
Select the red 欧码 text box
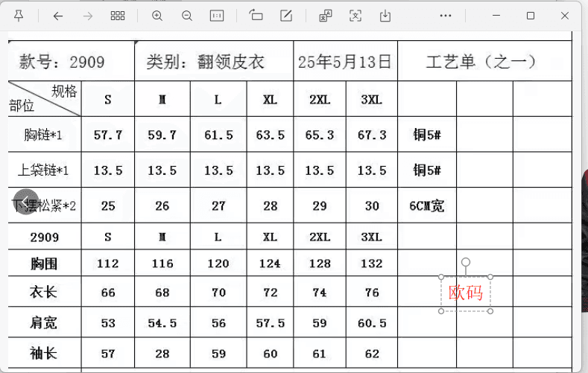click(466, 293)
